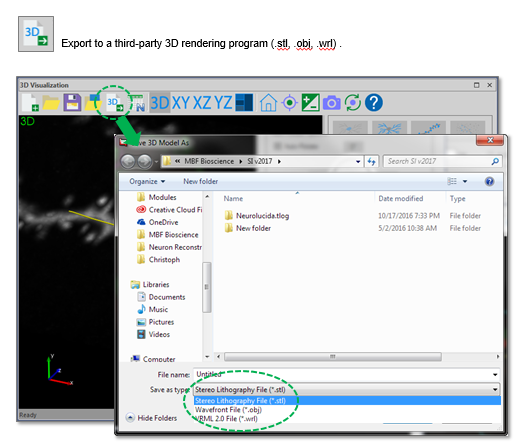The width and height of the screenshot is (519, 448).
Task: Click the New folder button
Action: click(200, 181)
